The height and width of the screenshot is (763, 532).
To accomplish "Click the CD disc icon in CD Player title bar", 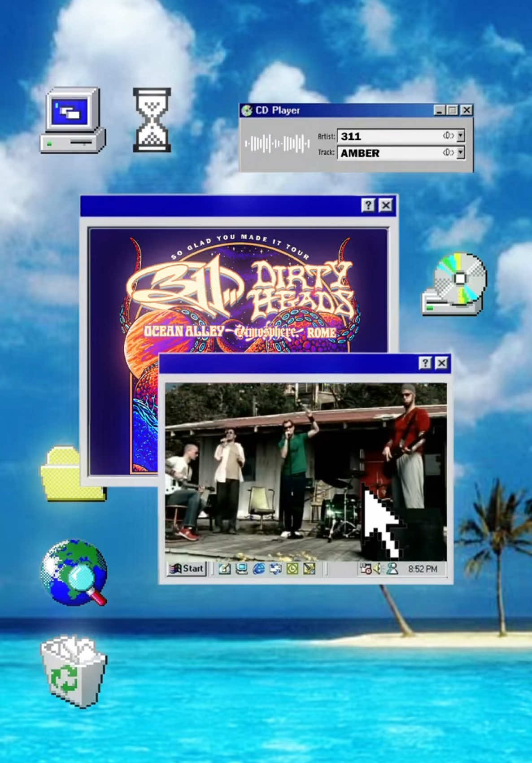I will click(x=247, y=110).
